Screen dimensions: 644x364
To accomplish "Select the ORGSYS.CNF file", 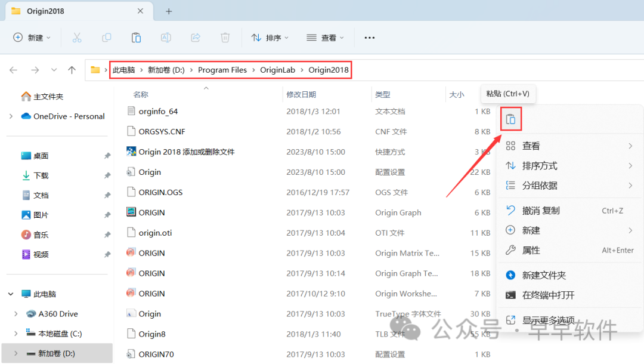I will pyautogui.click(x=162, y=132).
